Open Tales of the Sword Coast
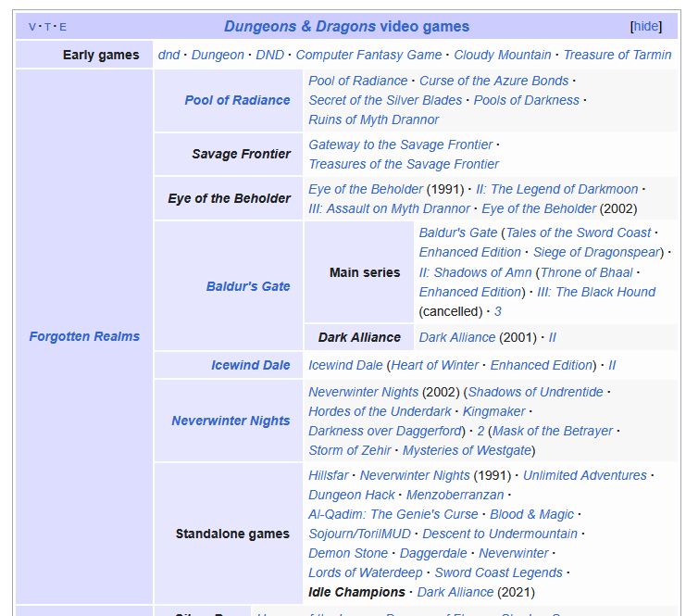The height and width of the screenshot is (616, 686). (x=579, y=233)
